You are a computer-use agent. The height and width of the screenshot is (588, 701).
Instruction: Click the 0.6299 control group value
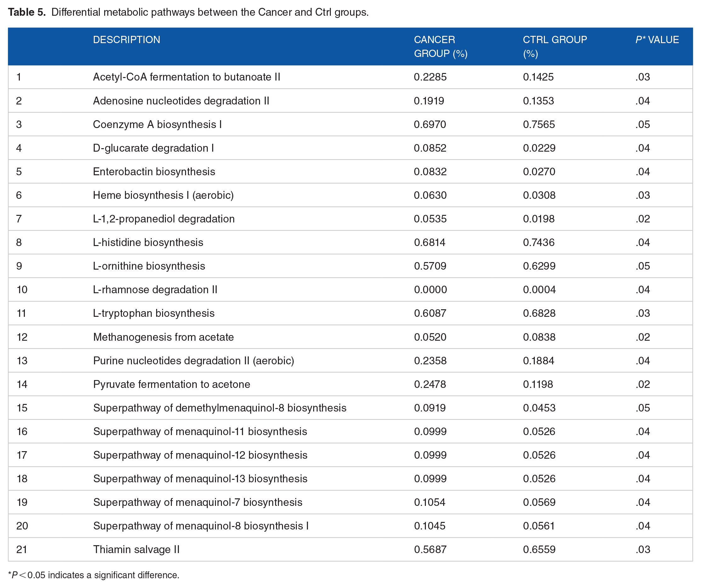(x=539, y=266)
